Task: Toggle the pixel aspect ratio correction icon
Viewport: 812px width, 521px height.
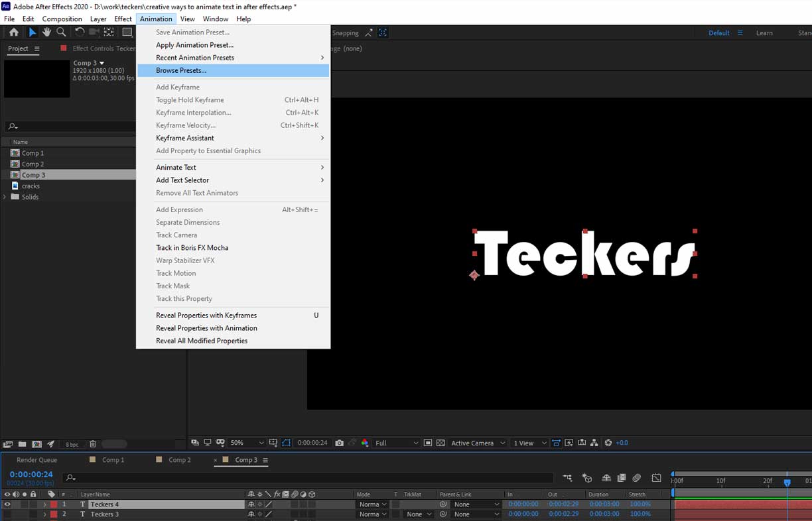Action: pyautogui.click(x=556, y=443)
